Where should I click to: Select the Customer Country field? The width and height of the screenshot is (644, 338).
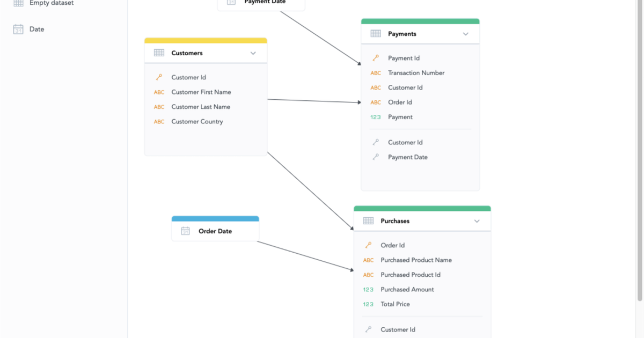click(x=196, y=121)
